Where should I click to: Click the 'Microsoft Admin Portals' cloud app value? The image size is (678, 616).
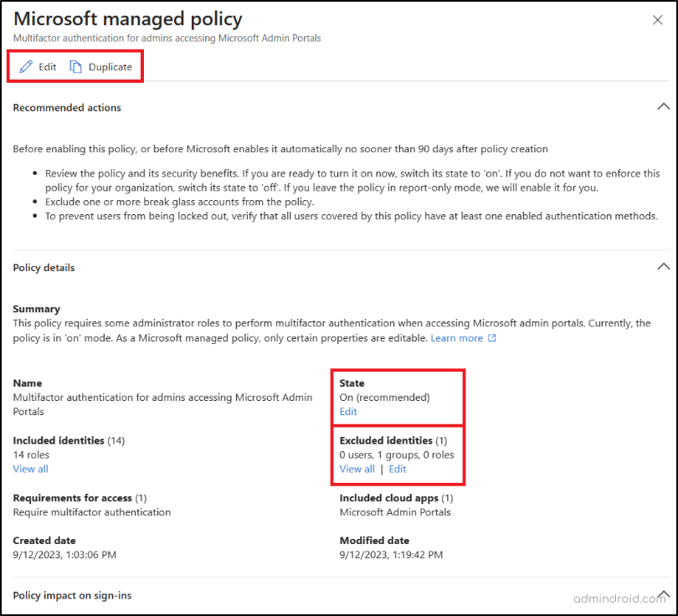pyautogui.click(x=395, y=512)
